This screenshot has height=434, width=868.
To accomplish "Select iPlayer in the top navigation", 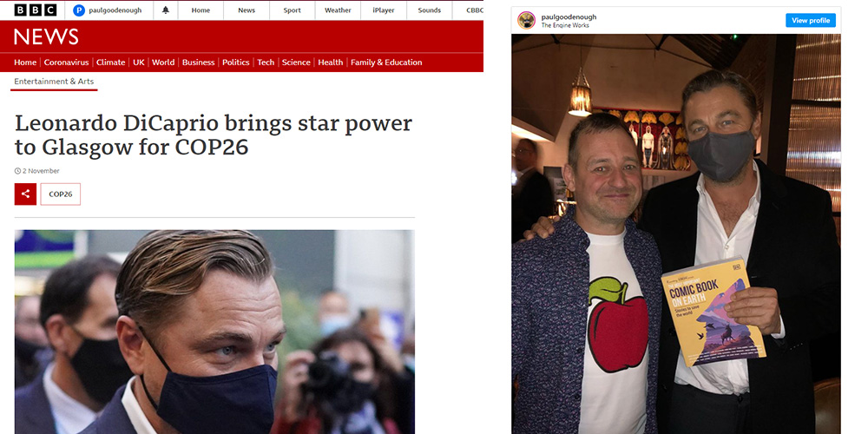I will tap(384, 10).
